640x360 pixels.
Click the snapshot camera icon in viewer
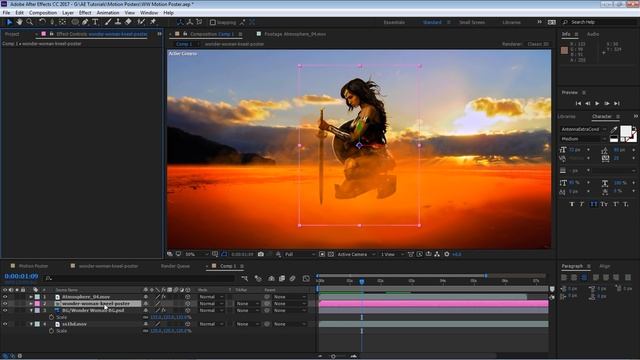point(261,254)
